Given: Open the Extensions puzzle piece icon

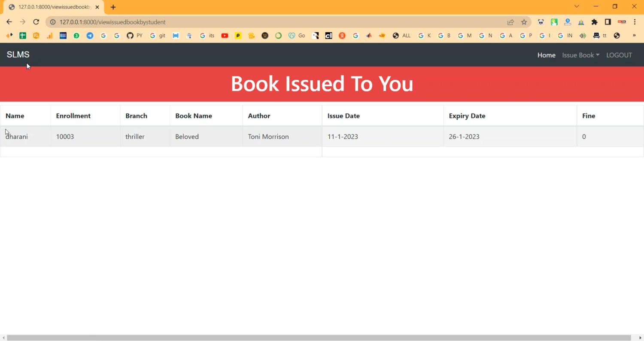Looking at the screenshot, I should [x=595, y=22].
